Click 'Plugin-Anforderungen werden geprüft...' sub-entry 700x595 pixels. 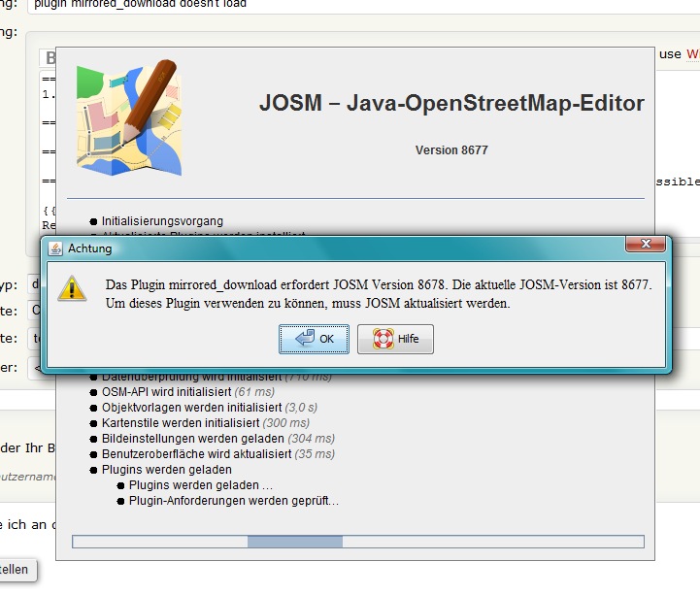click(x=233, y=501)
